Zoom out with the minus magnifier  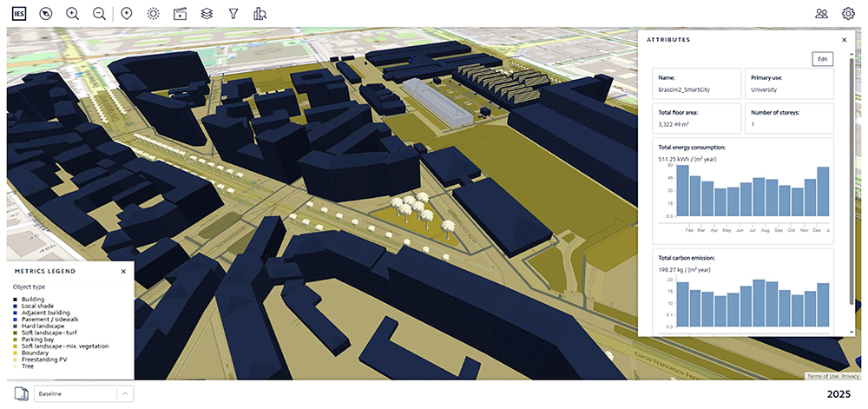[x=99, y=14]
